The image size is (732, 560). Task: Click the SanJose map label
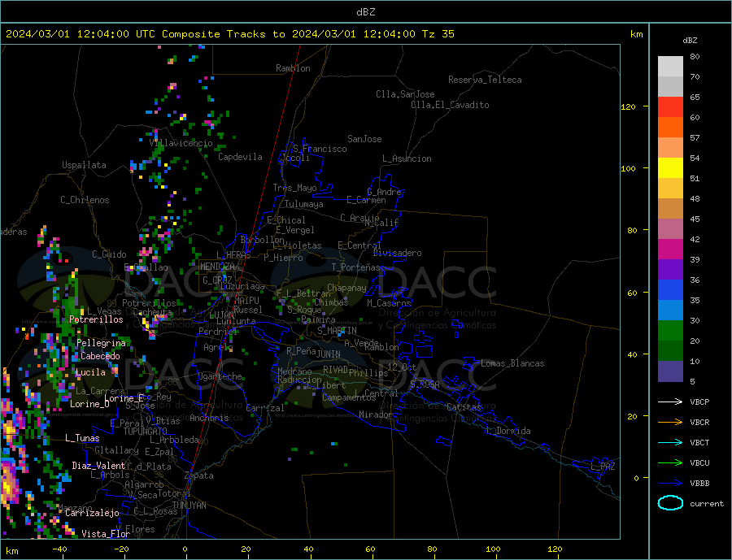pyautogui.click(x=364, y=139)
